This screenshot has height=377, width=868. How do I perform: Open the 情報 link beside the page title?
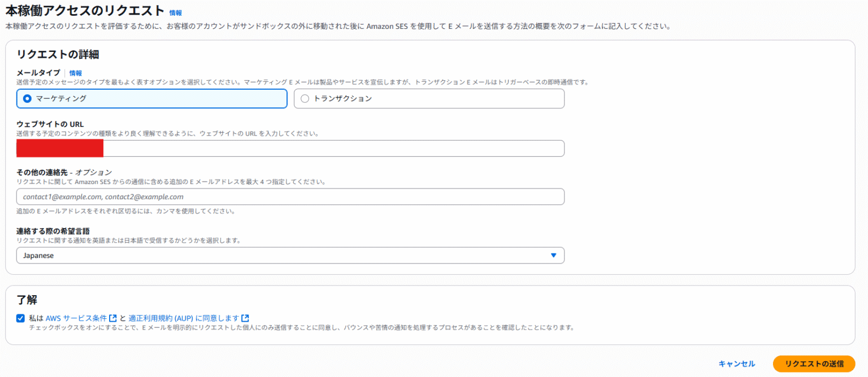pos(175,12)
